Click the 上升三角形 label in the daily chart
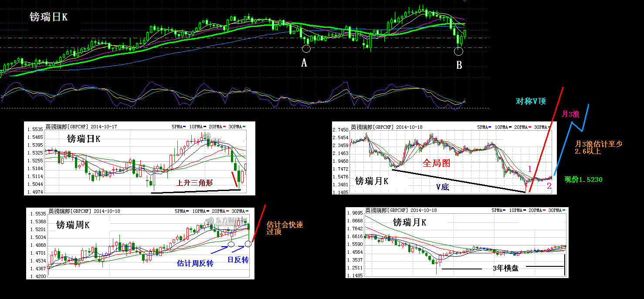 (x=194, y=183)
